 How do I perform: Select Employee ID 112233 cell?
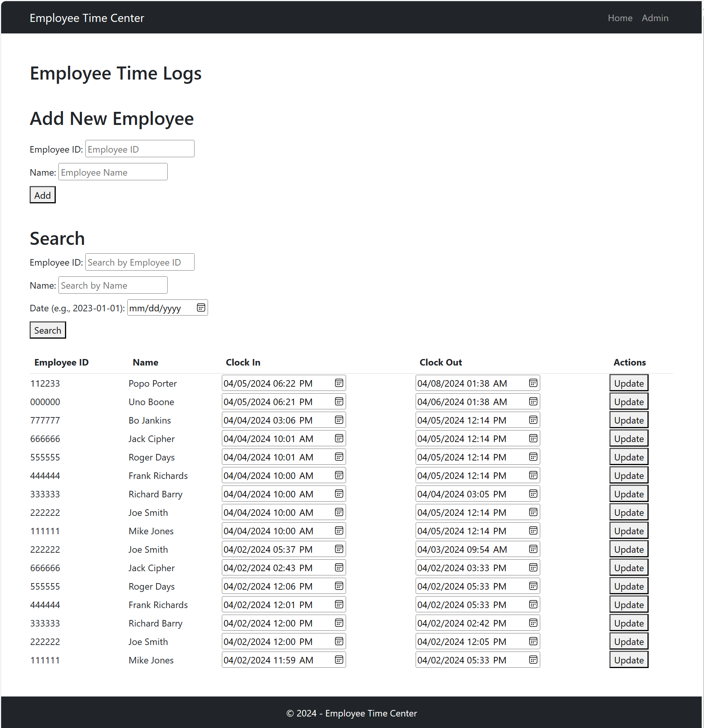[45, 384]
